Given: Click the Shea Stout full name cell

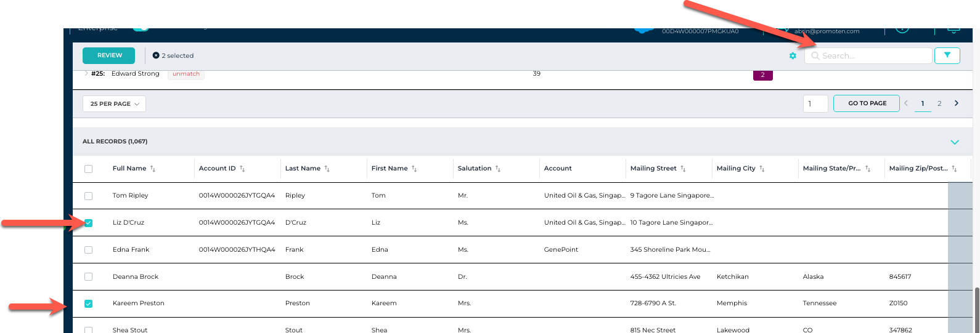Looking at the screenshot, I should pos(130,330).
